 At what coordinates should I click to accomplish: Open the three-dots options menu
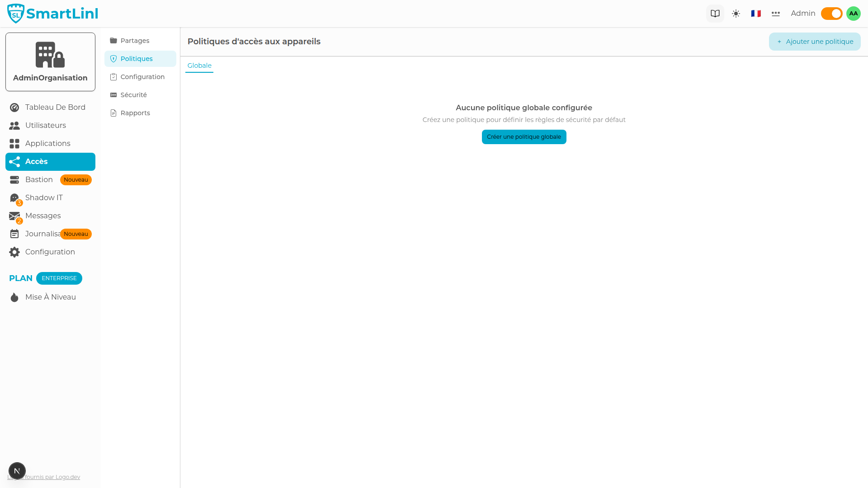click(775, 13)
